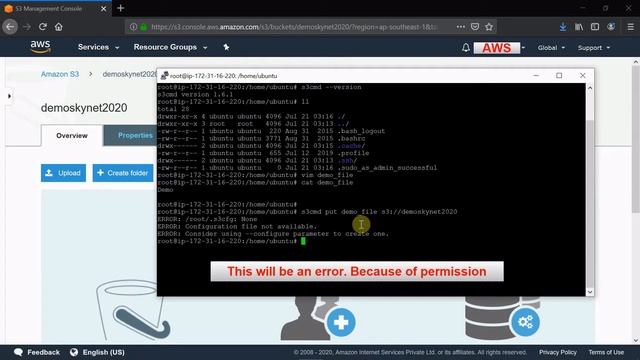Click the Amazon S3 breadcrumb link

60,74
